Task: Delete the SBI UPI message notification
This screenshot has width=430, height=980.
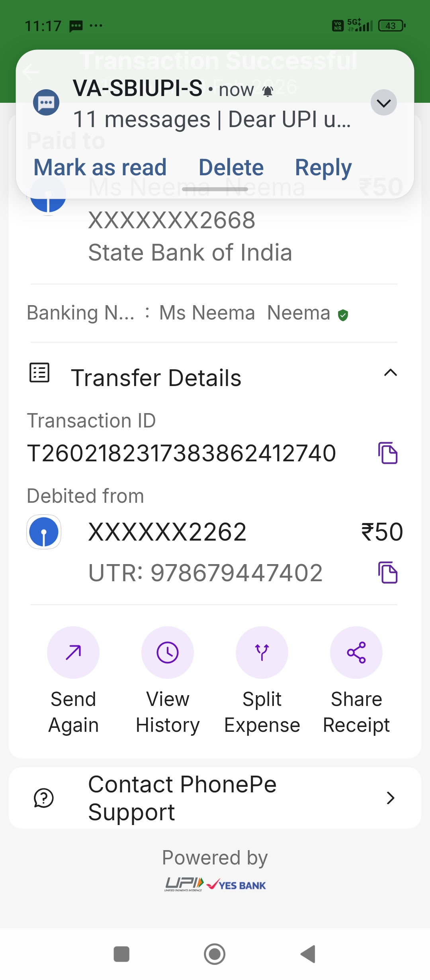Action: coord(231,167)
